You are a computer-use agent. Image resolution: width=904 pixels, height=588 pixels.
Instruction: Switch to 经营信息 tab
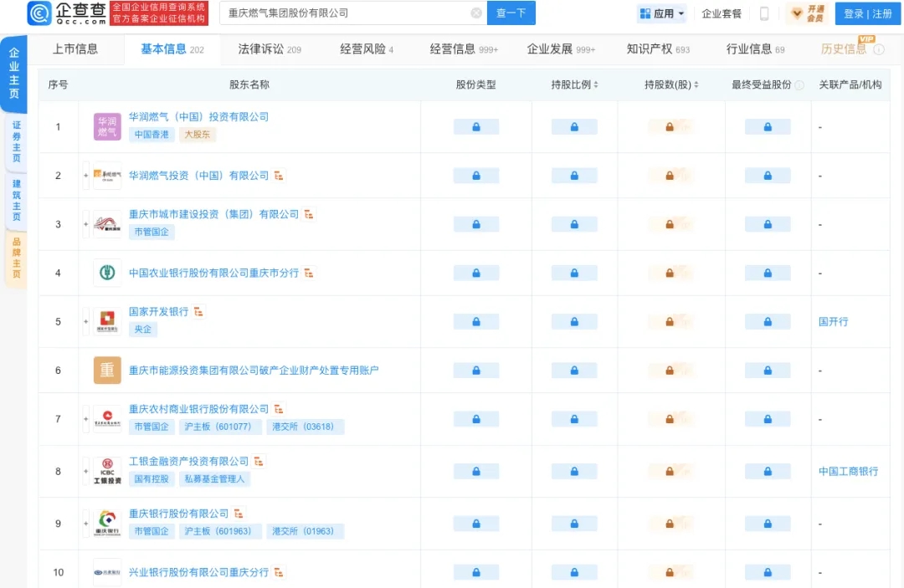pos(464,49)
